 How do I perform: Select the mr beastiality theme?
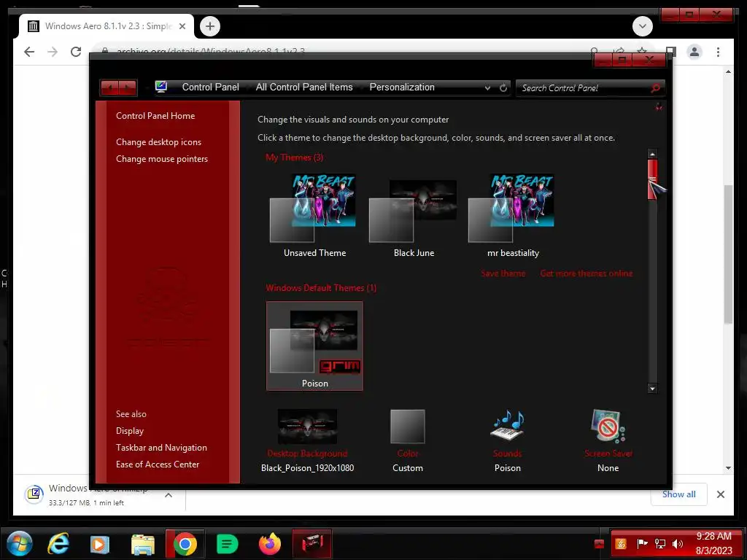[513, 215]
